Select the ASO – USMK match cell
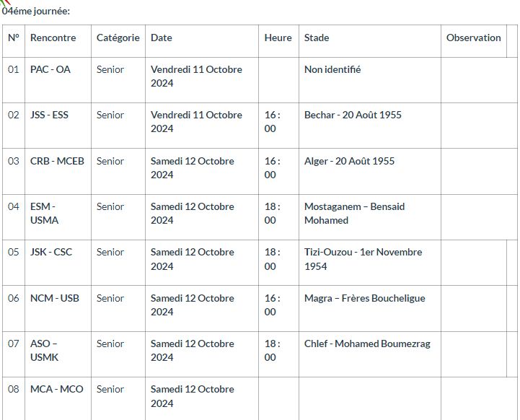Image resolution: width=520 pixels, height=420 pixels. (45, 351)
